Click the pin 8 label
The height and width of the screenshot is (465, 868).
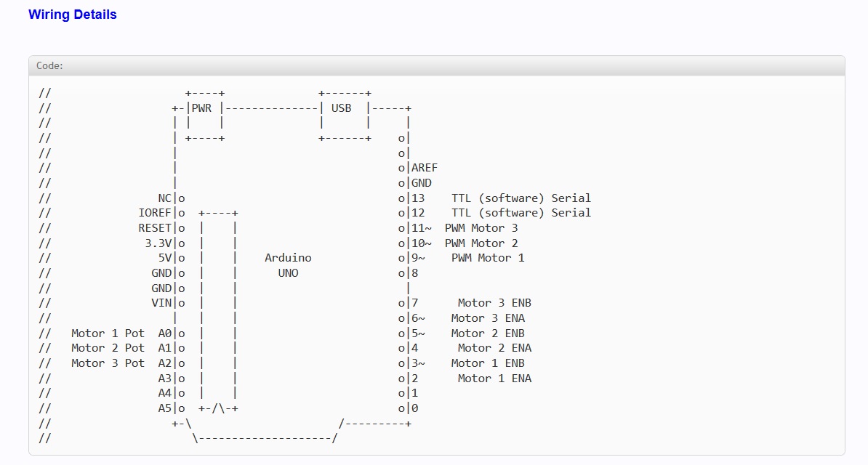click(414, 273)
